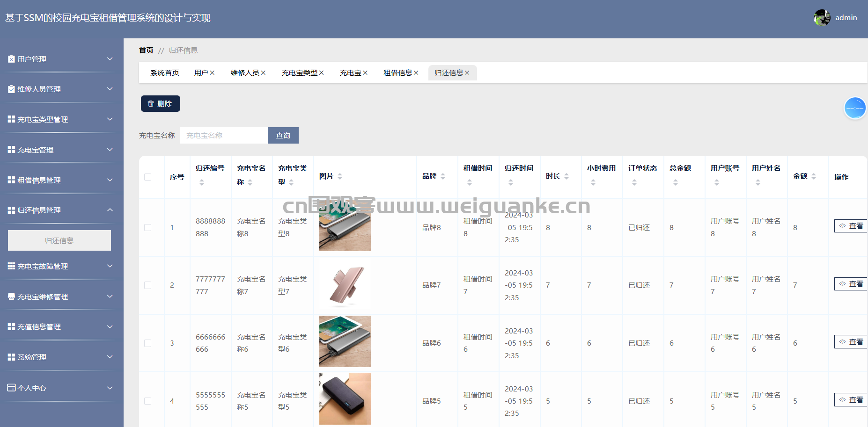The height and width of the screenshot is (427, 868).
Task: Click the 充电宝类型管理 grid icon
Action: tap(11, 119)
